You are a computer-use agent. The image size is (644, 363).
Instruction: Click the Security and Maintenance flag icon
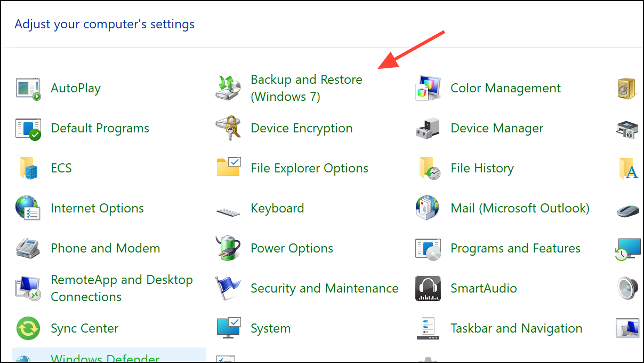click(229, 289)
